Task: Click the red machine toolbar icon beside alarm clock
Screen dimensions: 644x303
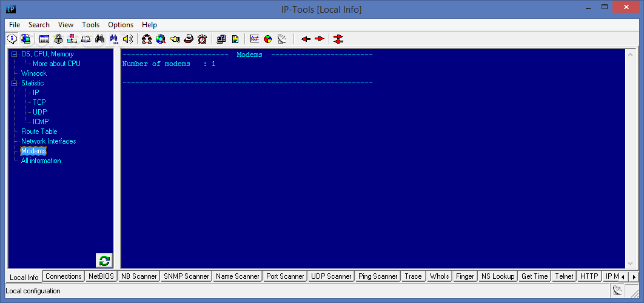Action: [x=189, y=39]
